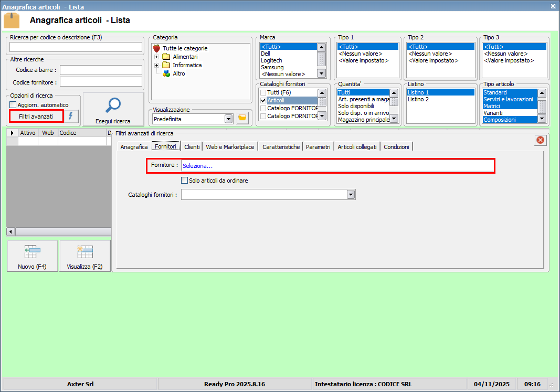Switch to the Fornitori tab
The image size is (560, 392).
(x=165, y=146)
